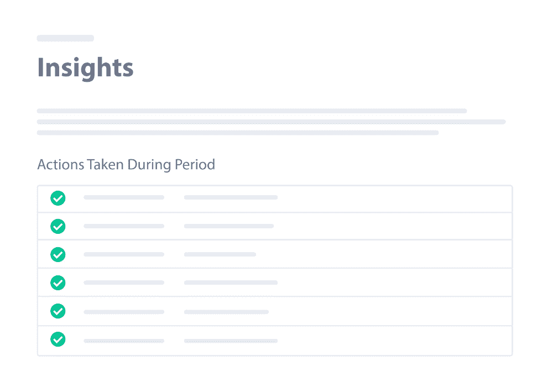Click the second row's green checkmark icon
This screenshot has height=392, width=553.
pos(58,226)
